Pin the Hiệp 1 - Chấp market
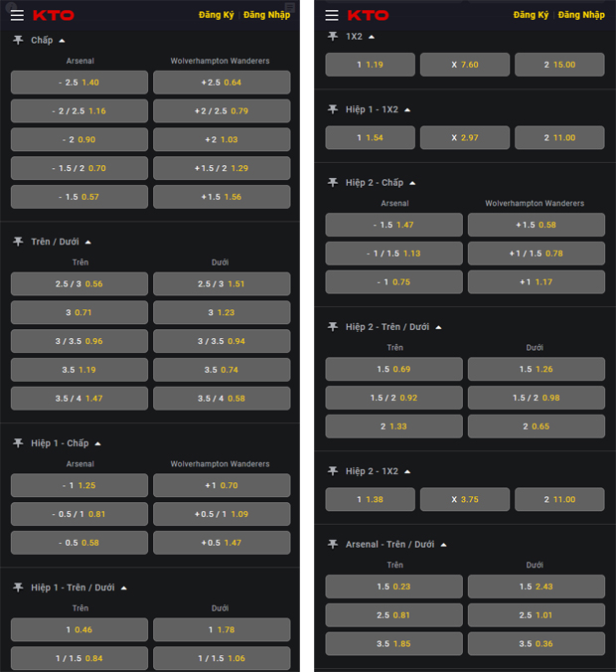 18,443
